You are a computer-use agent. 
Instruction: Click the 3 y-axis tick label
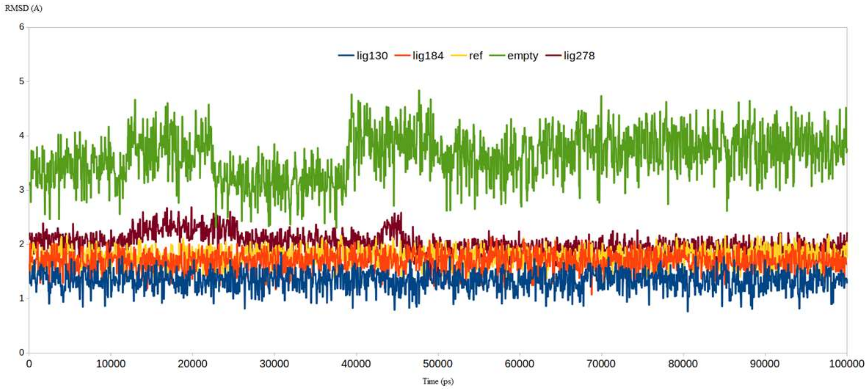point(22,190)
